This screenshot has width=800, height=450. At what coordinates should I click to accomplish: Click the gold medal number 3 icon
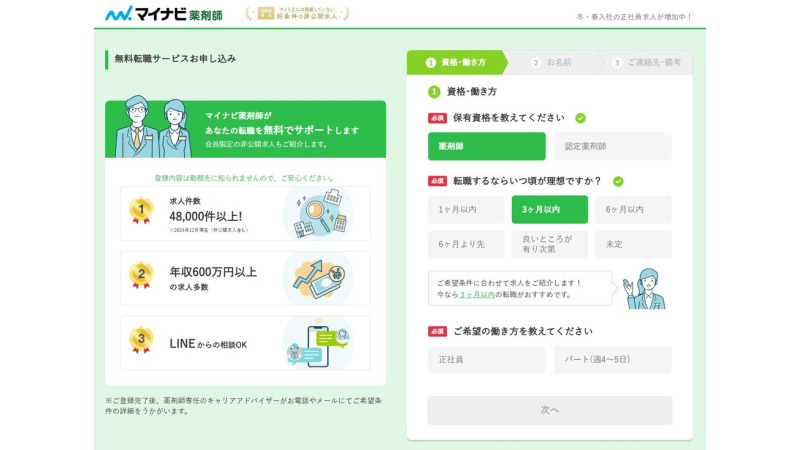tap(141, 340)
